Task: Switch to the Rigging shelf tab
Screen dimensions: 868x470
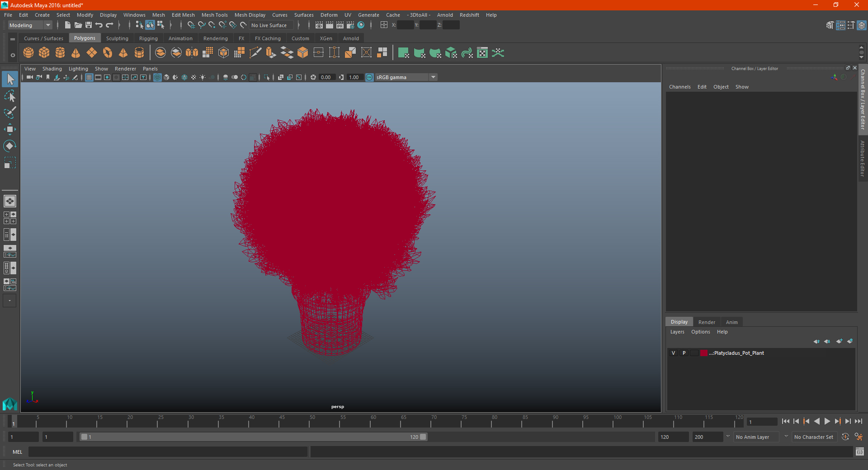Action: pos(148,38)
